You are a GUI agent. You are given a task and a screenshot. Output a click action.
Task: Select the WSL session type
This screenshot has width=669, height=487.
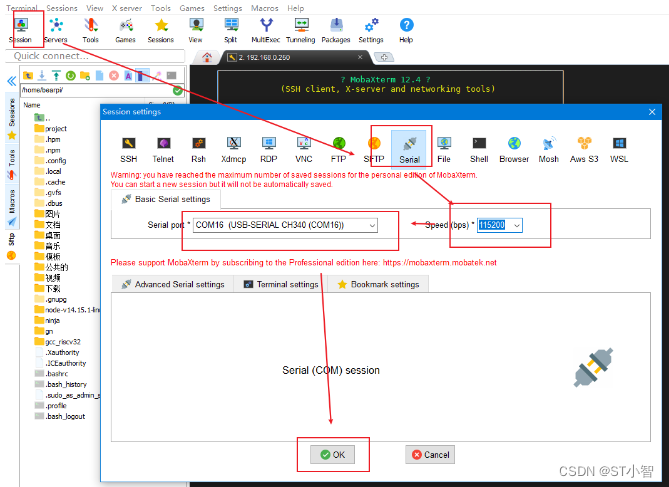point(619,150)
